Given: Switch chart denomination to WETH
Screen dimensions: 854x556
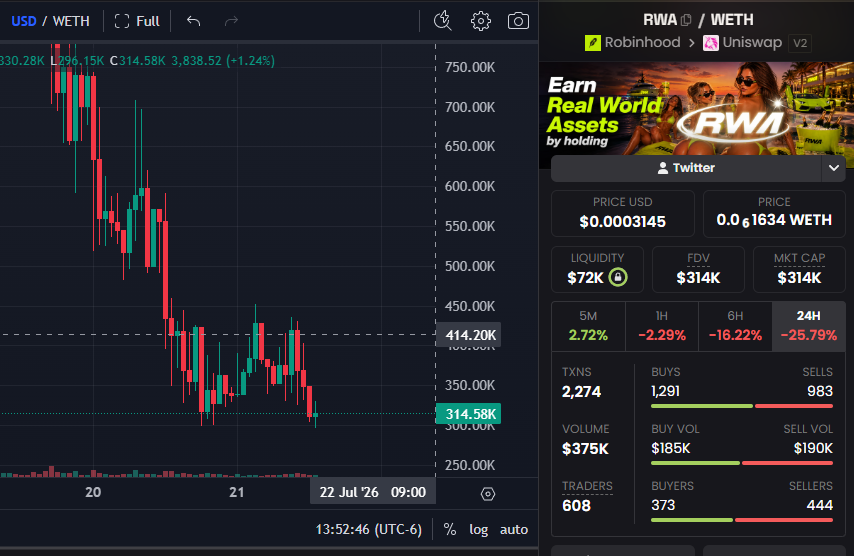Looking at the screenshot, I should point(71,21).
